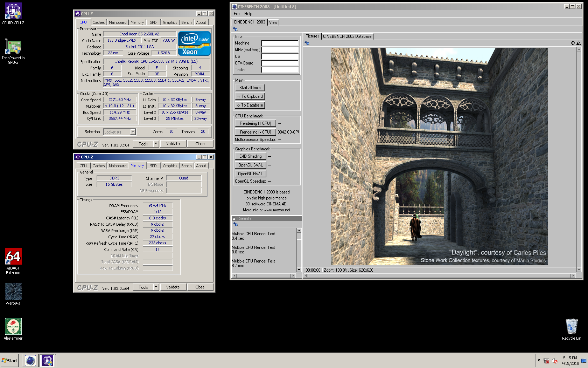588x368 pixels.
Task: Click the GFX-Board input field
Action: coord(280,63)
